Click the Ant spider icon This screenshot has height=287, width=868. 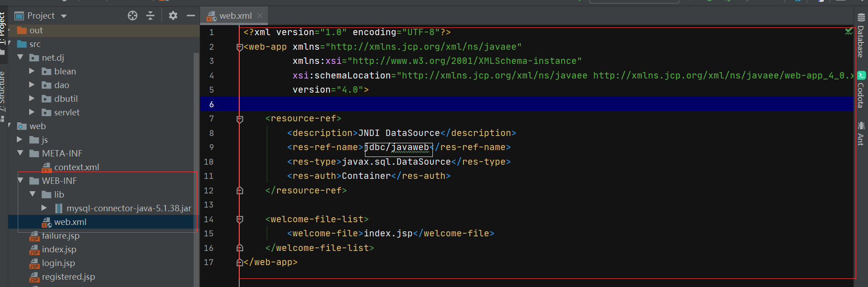click(x=861, y=125)
